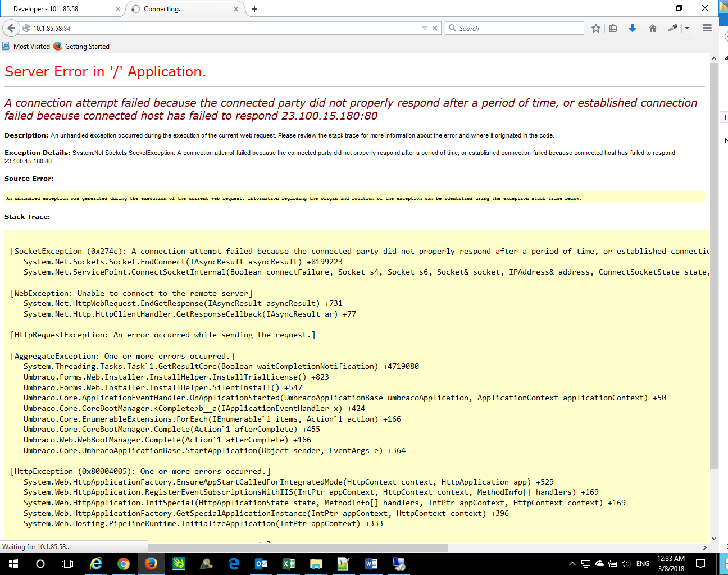The height and width of the screenshot is (575, 728).
Task: Click the horizontal scrollbar right arrow
Action: pyautogui.click(x=704, y=547)
